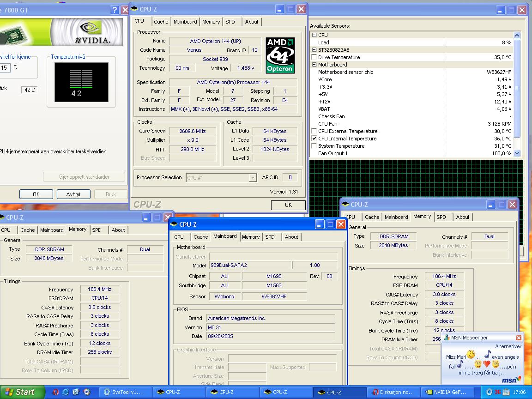Open SPD tab in CPU-Z processor window
The image size is (532, 399).
230,22
